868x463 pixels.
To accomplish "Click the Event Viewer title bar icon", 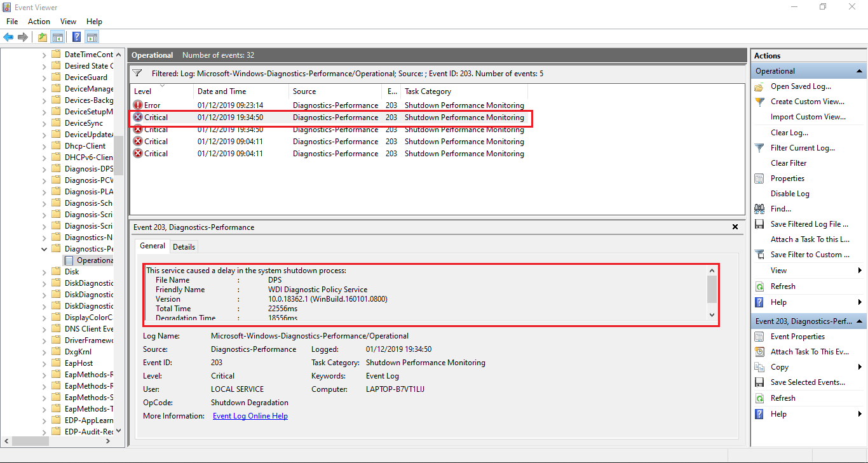I will (7, 8).
